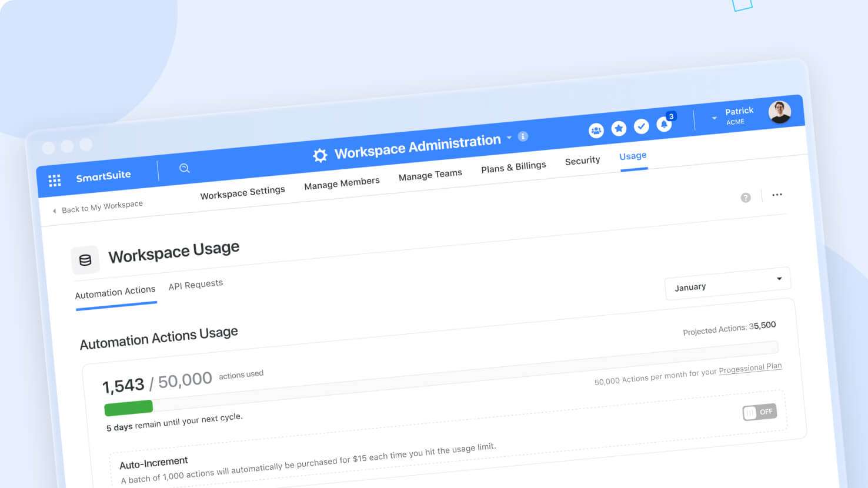Viewport: 868px width, 488px height.
Task: Switch to the API Requests sub-tab
Action: 196,285
